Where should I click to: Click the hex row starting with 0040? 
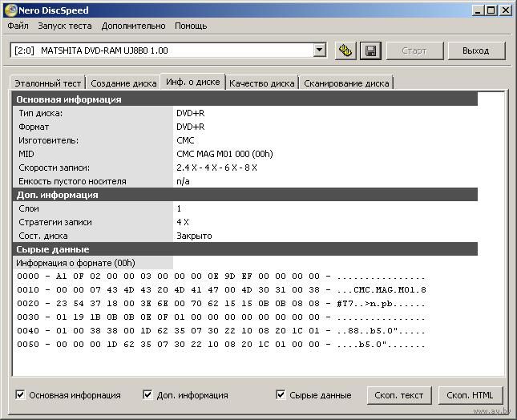click(221, 330)
